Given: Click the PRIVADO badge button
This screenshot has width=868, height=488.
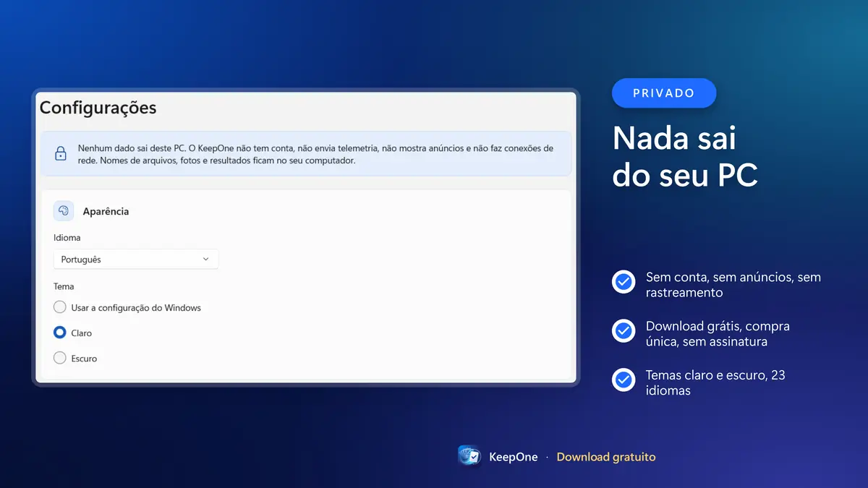Looking at the screenshot, I should [664, 93].
